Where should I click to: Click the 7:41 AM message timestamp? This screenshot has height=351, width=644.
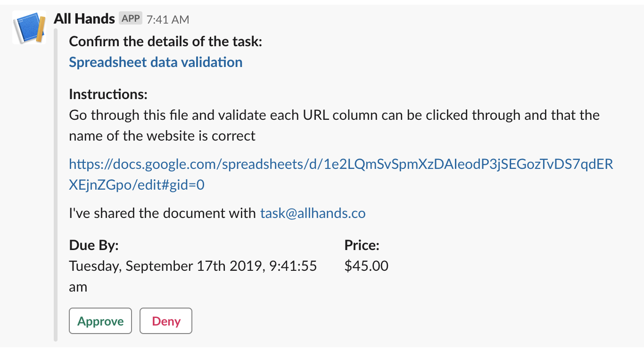click(167, 19)
